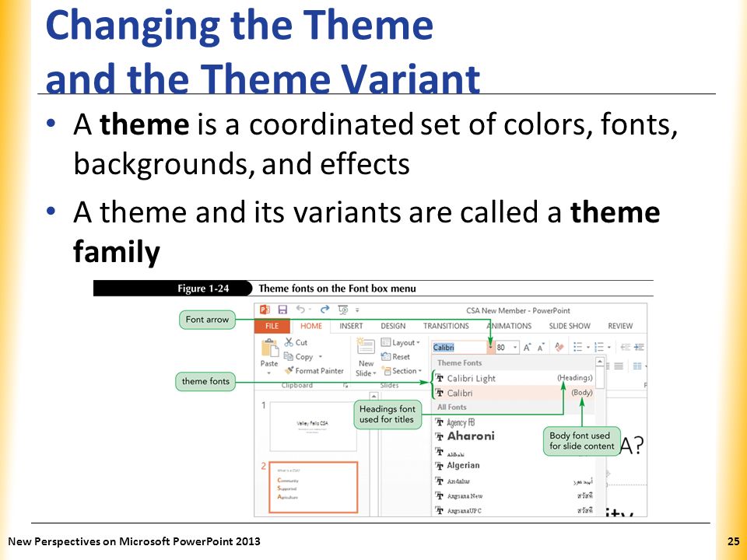This screenshot has width=747, height=560.
Task: Click the Increase List Level icon
Action: 640,347
